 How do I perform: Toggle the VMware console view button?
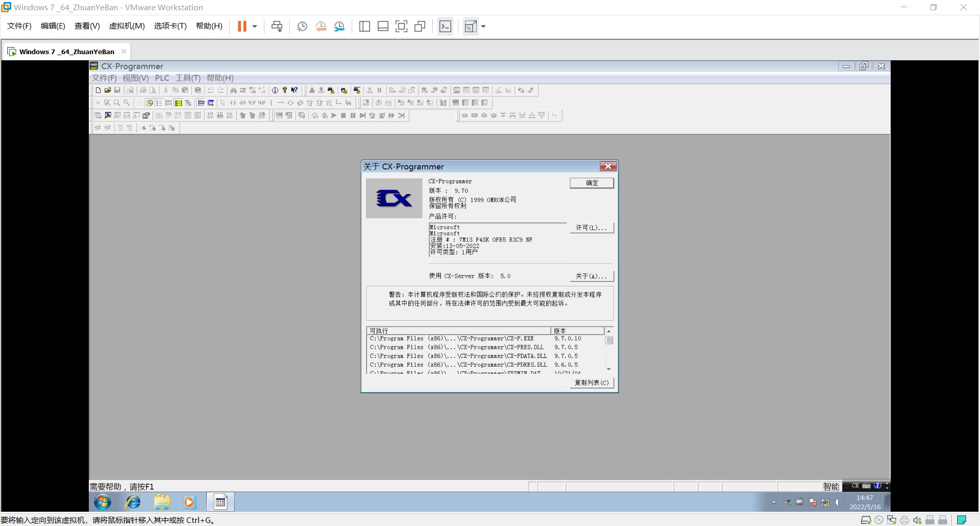pyautogui.click(x=445, y=27)
